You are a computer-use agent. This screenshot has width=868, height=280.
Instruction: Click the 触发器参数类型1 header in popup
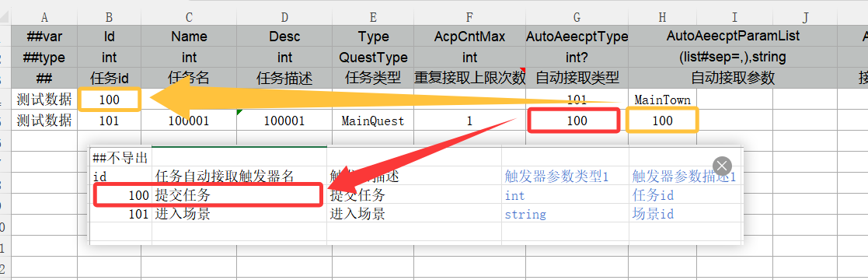point(565,177)
